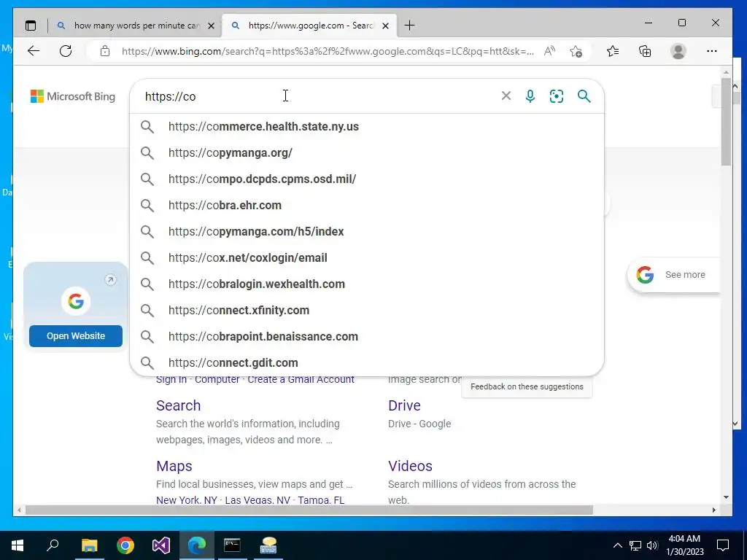Image resolution: width=747 pixels, height=560 pixels.
Task: Open the on-screen keyboard taskbar app
Action: (x=268, y=545)
